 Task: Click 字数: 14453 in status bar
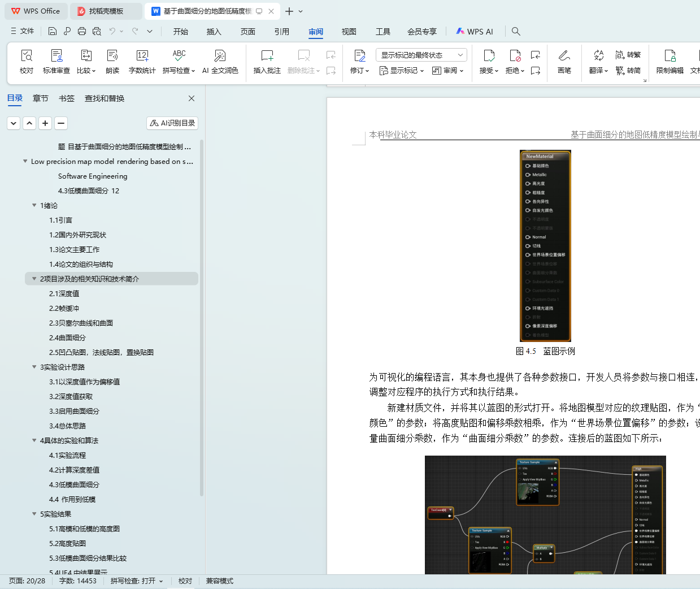(78, 581)
